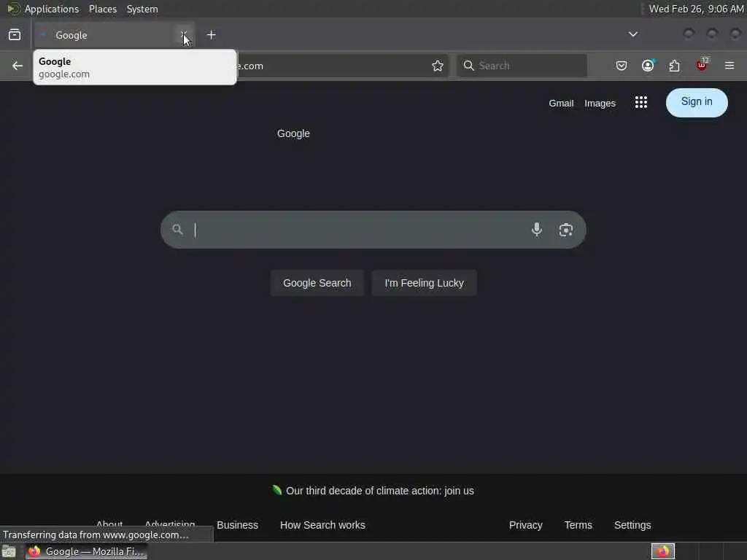Click show desktop icon in bottom panel
Image resolution: width=747 pixels, height=560 pixels.
tap(9, 552)
